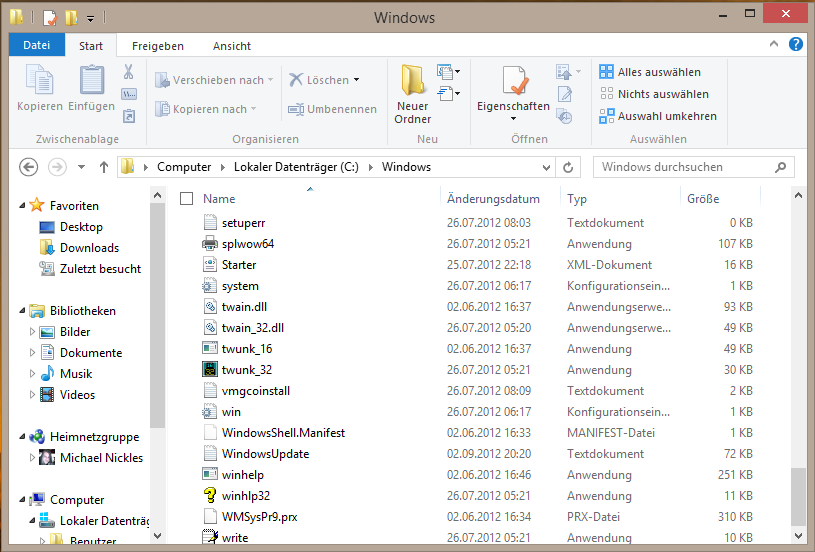Select the twunk_32 application icon

[209, 370]
